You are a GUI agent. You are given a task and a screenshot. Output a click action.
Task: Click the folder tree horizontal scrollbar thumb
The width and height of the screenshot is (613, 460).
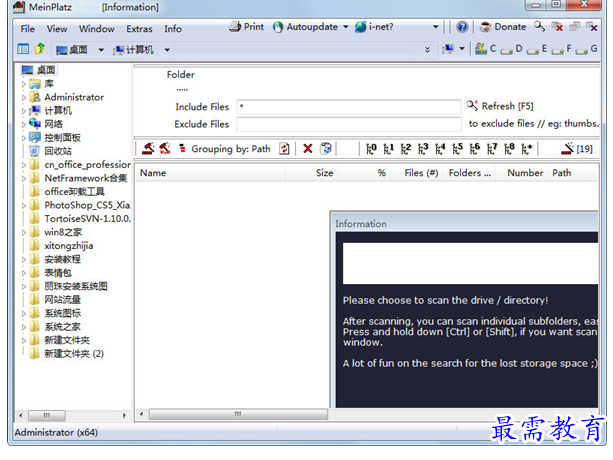click(47, 415)
